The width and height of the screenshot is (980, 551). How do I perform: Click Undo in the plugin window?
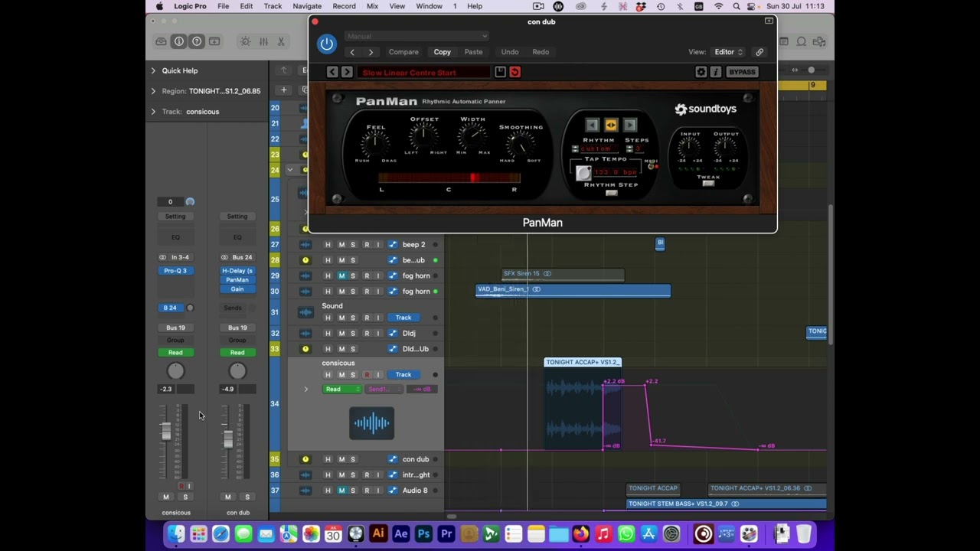tap(510, 52)
